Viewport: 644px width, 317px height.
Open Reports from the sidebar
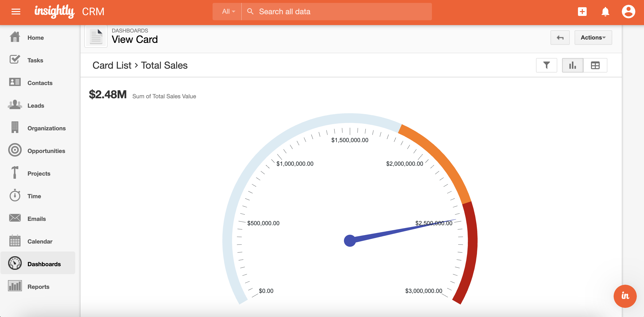click(x=38, y=287)
